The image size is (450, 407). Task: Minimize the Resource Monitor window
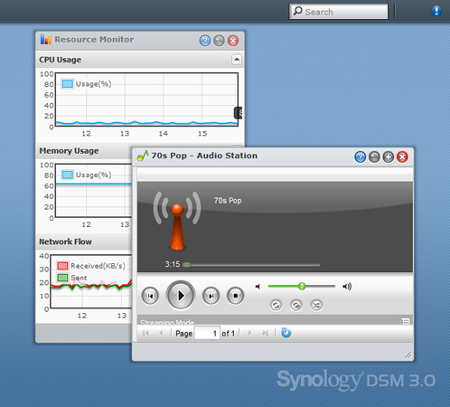tap(219, 41)
